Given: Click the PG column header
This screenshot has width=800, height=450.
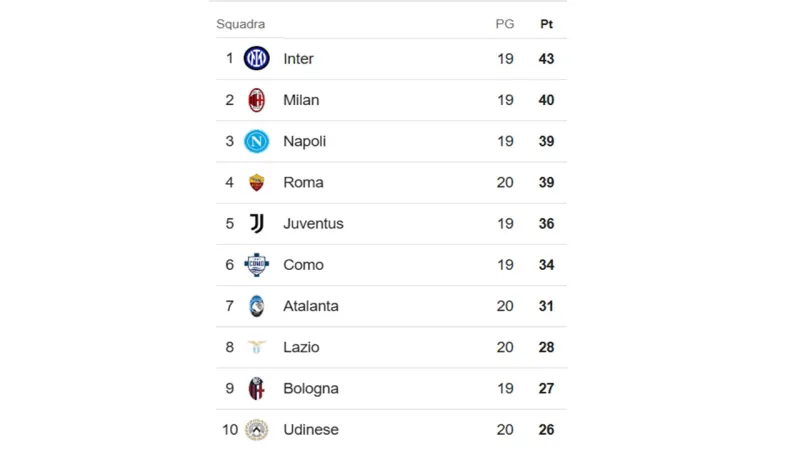Looking at the screenshot, I should coord(505,24).
